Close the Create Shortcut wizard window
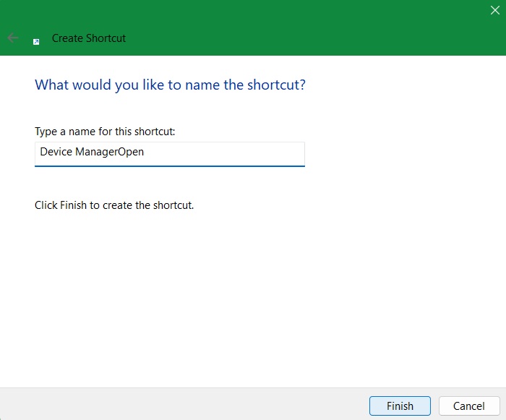The image size is (506, 420). pyautogui.click(x=494, y=10)
